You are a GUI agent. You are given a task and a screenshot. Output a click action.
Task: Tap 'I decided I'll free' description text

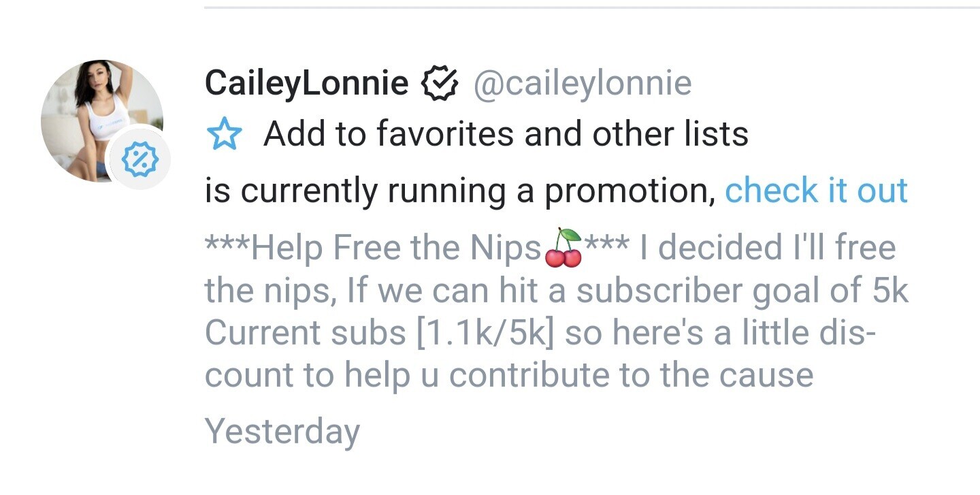767,249
